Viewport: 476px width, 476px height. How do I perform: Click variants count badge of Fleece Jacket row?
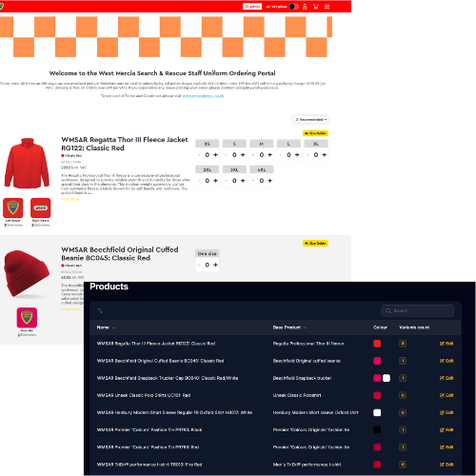403,344
